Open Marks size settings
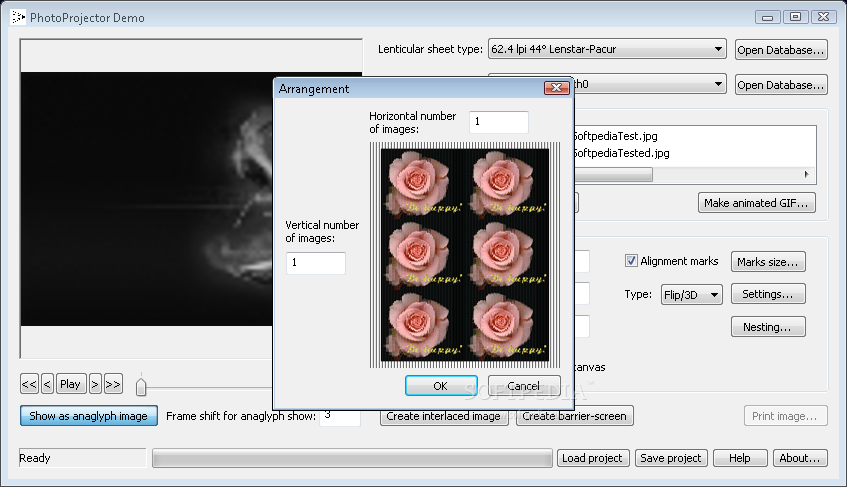This screenshot has width=847, height=487. (x=768, y=262)
